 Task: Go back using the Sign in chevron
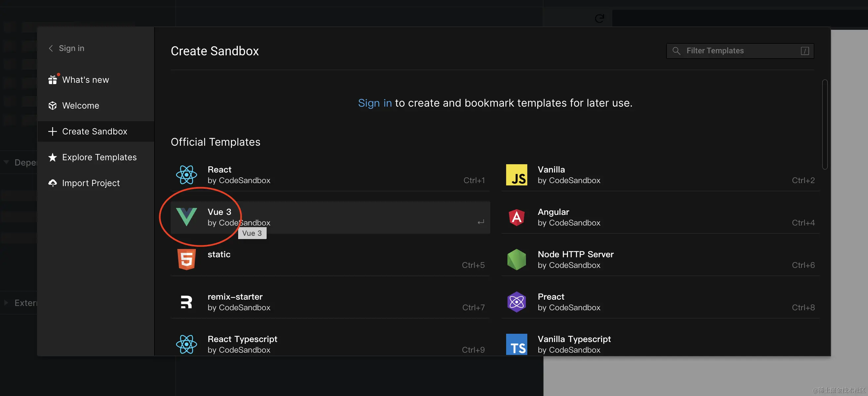[51, 48]
